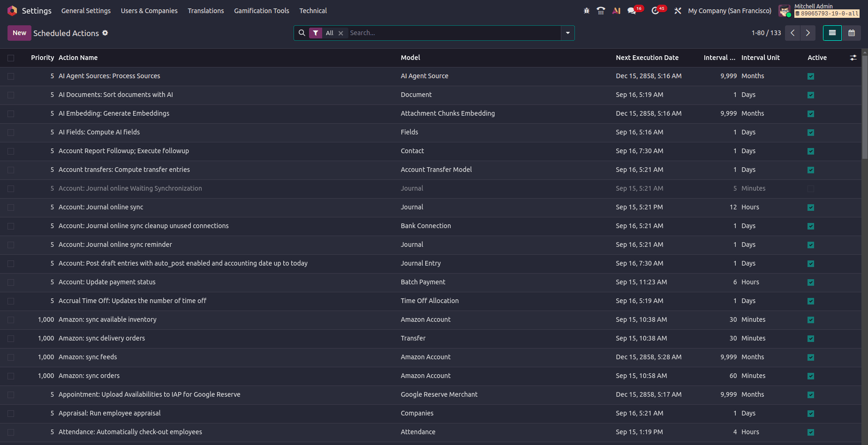Open the Users & Companies menu
This screenshot has width=868, height=445.
pos(149,11)
